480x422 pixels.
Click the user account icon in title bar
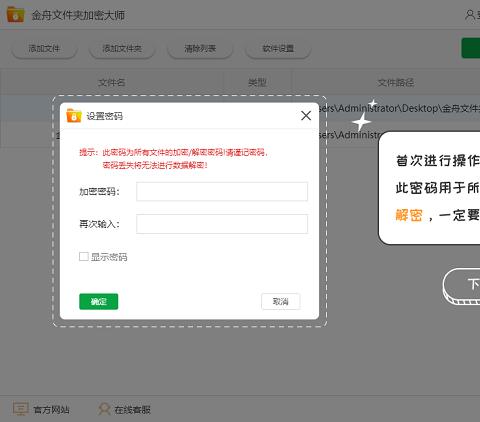470,15
